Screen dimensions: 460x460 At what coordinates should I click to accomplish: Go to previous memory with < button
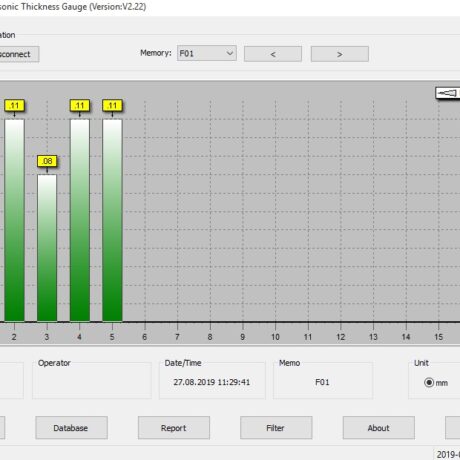[273, 54]
